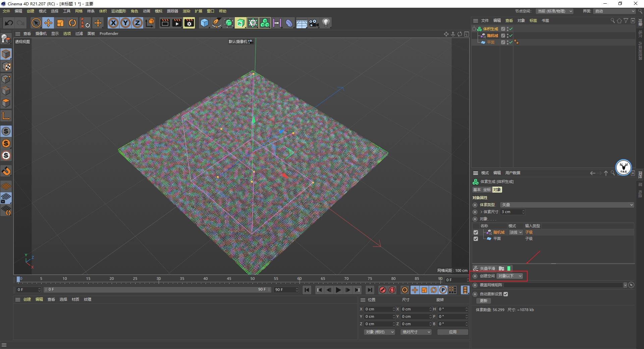Uncheck 自动更新设置 checkbox
Screen dimensions: 644x349
[505, 294]
